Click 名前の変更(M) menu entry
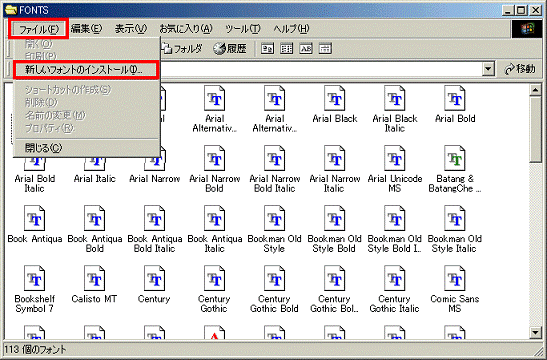Image resolution: width=547 pixels, height=360 pixels. [86, 115]
